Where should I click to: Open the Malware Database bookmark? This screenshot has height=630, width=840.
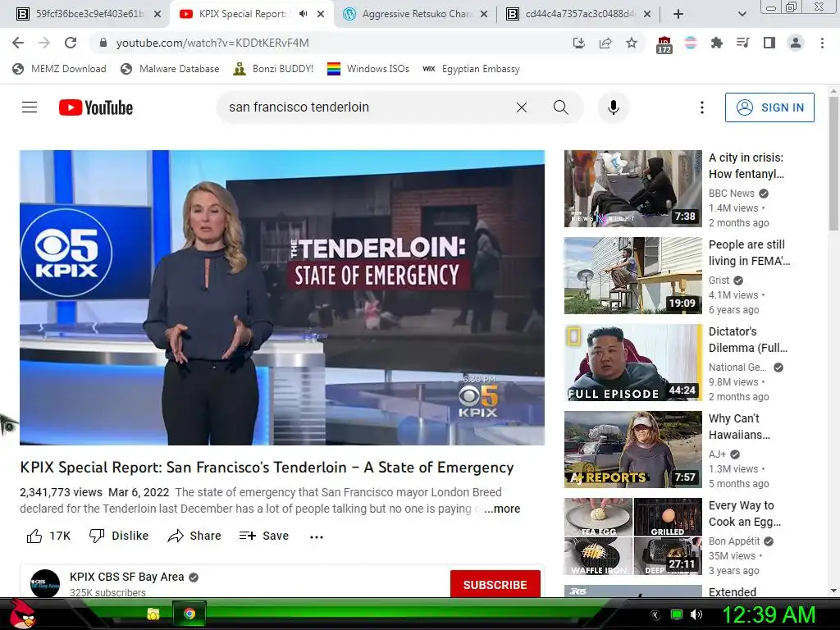pyautogui.click(x=171, y=69)
